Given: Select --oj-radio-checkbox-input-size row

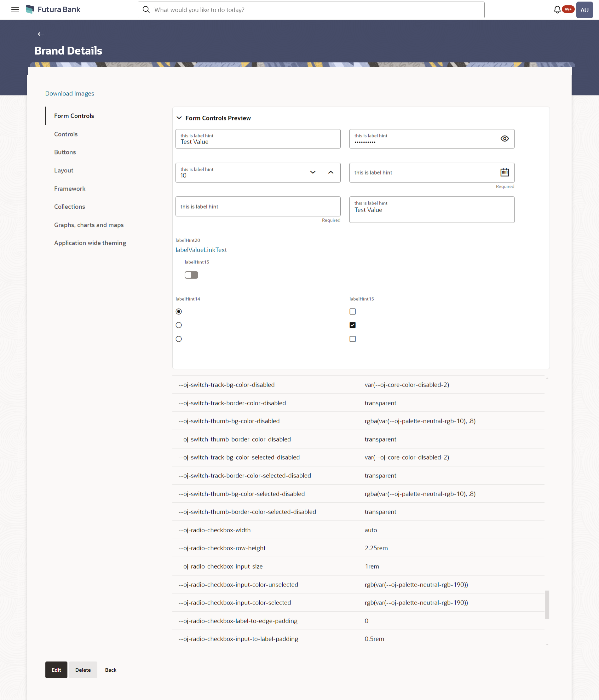Looking at the screenshot, I should [358, 566].
